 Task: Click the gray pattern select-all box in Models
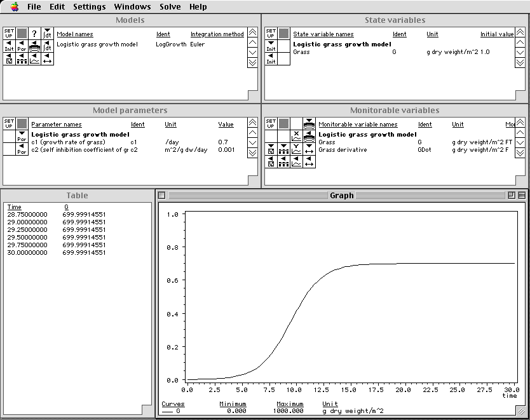[22, 34]
